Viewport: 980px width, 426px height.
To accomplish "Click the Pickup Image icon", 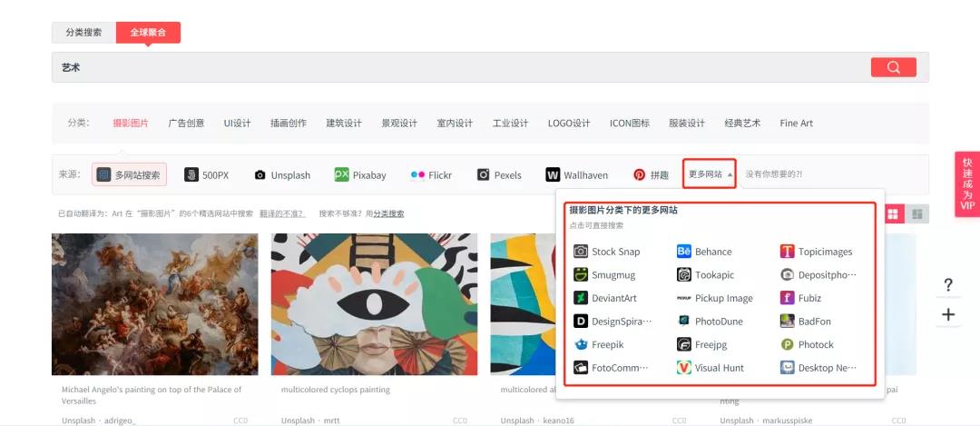I will tap(684, 299).
